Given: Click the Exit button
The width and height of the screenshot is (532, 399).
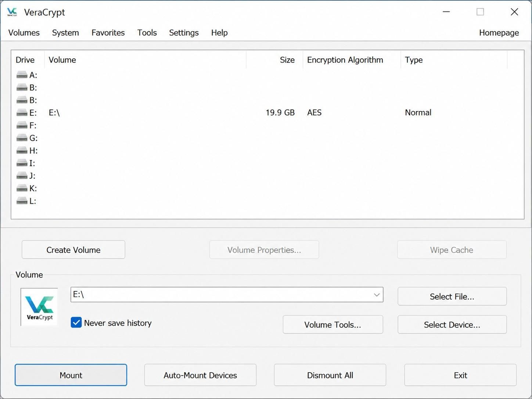Looking at the screenshot, I should tap(460, 375).
